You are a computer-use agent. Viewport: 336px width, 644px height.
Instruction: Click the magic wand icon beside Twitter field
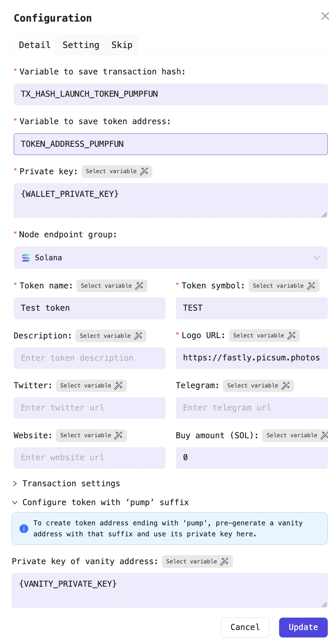point(119,385)
